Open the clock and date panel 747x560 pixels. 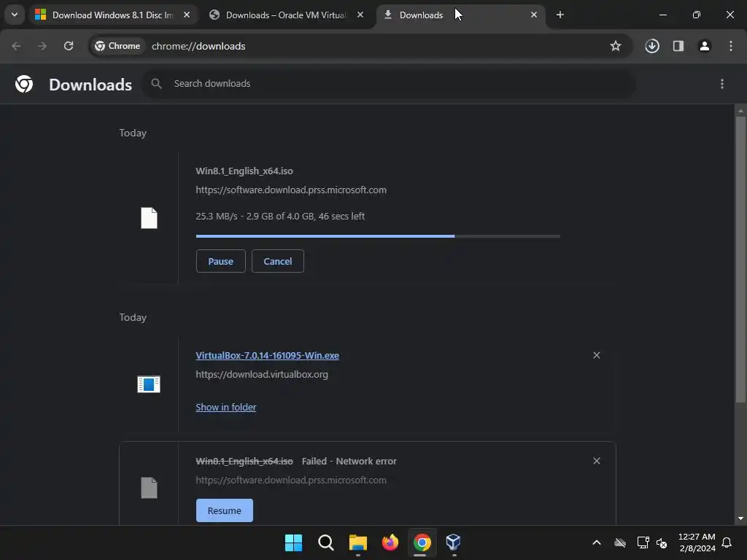coord(697,542)
